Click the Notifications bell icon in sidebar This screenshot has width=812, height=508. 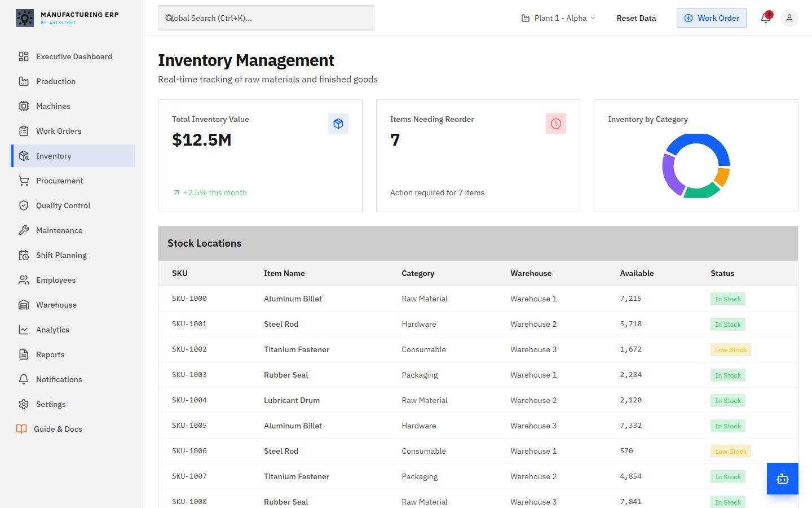24,379
